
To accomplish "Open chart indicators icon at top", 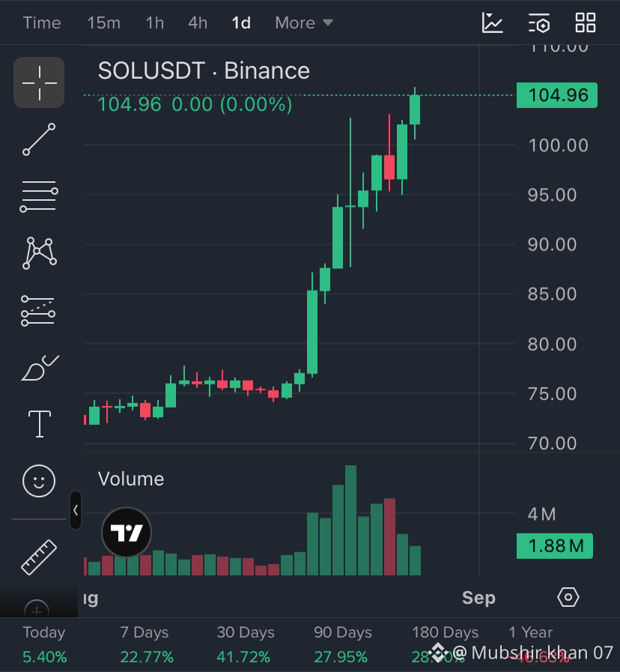I will pos(492,22).
